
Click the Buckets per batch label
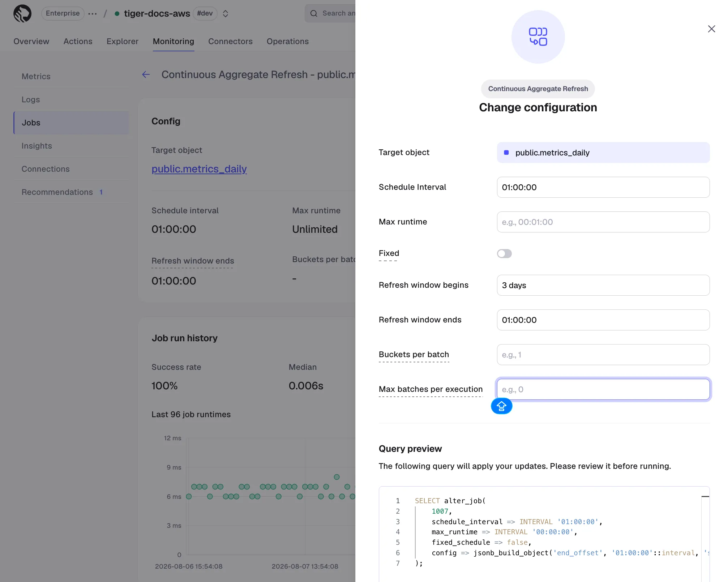pyautogui.click(x=414, y=355)
